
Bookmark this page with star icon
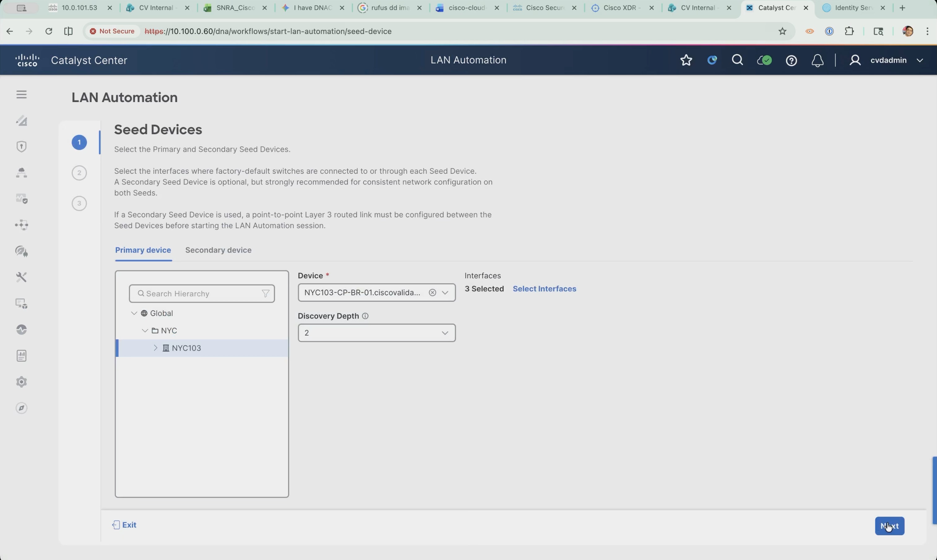pos(782,31)
